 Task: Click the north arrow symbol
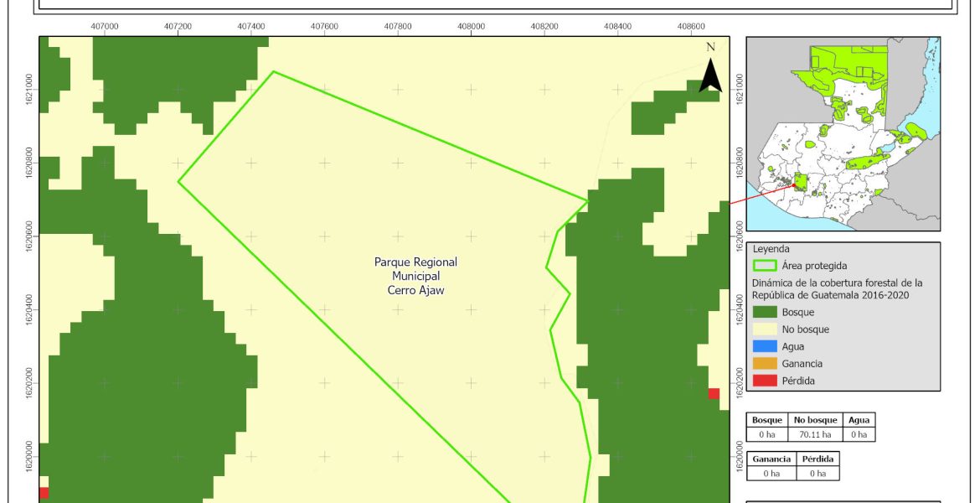point(710,70)
